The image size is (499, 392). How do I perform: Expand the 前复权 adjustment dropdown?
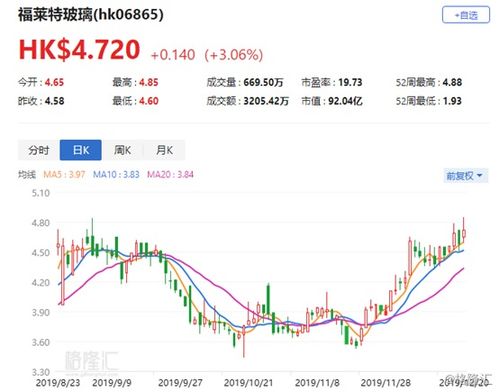coord(464,176)
